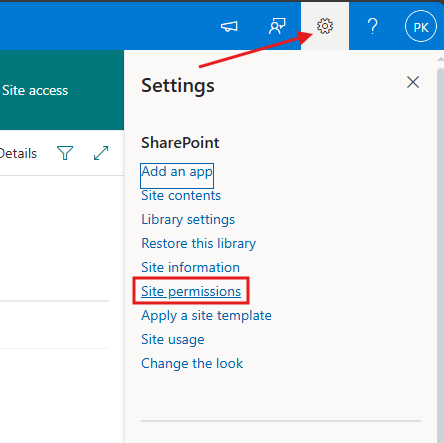Open the PK account profile avatar

[x=421, y=27]
